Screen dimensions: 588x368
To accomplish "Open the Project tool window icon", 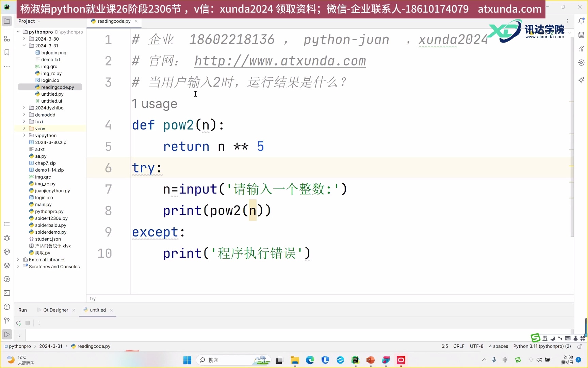I will pos(7,21).
